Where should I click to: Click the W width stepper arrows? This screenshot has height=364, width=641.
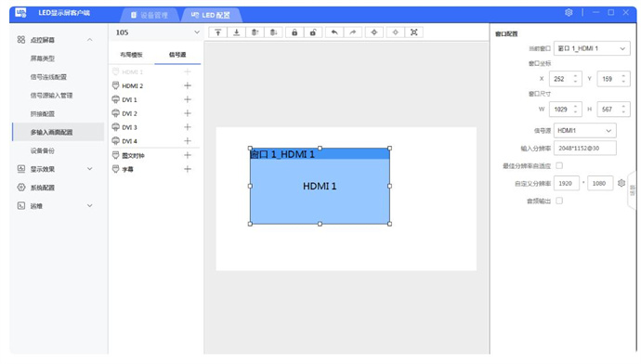click(575, 109)
